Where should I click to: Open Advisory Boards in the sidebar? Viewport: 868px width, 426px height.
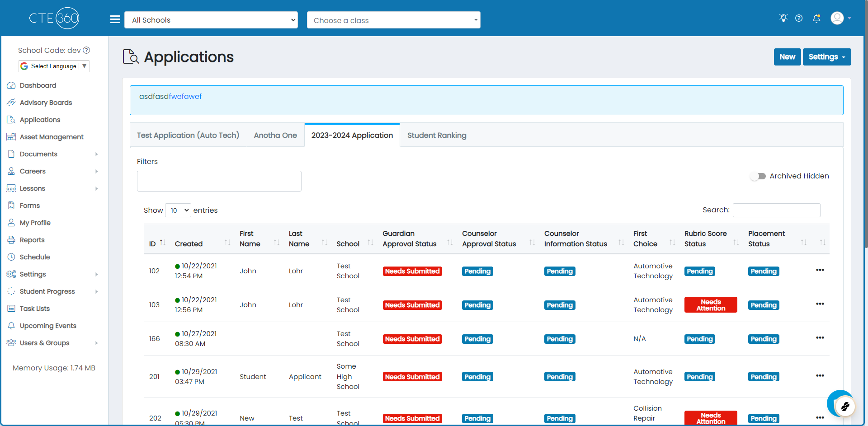[x=46, y=103]
